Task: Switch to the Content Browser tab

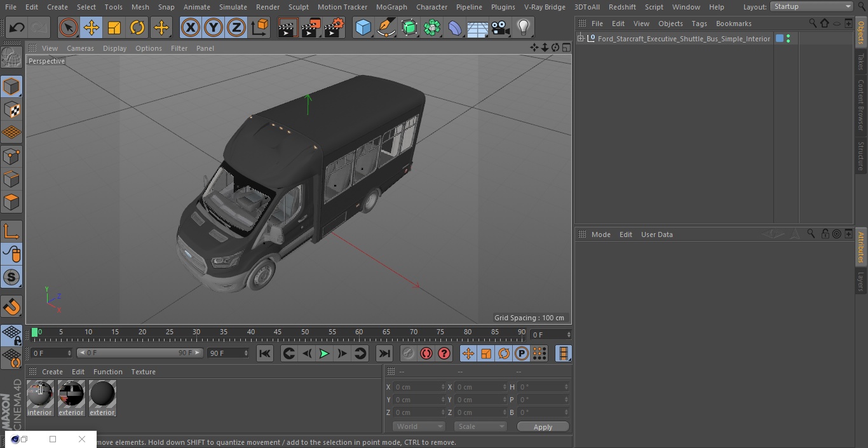Action: point(861,105)
